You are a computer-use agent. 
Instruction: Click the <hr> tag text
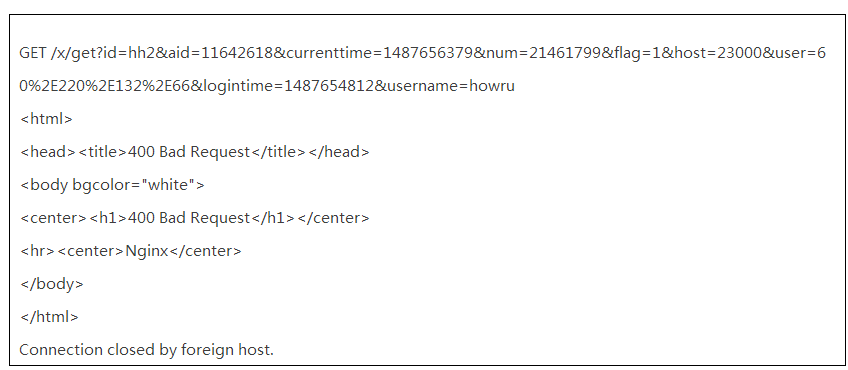(x=37, y=251)
